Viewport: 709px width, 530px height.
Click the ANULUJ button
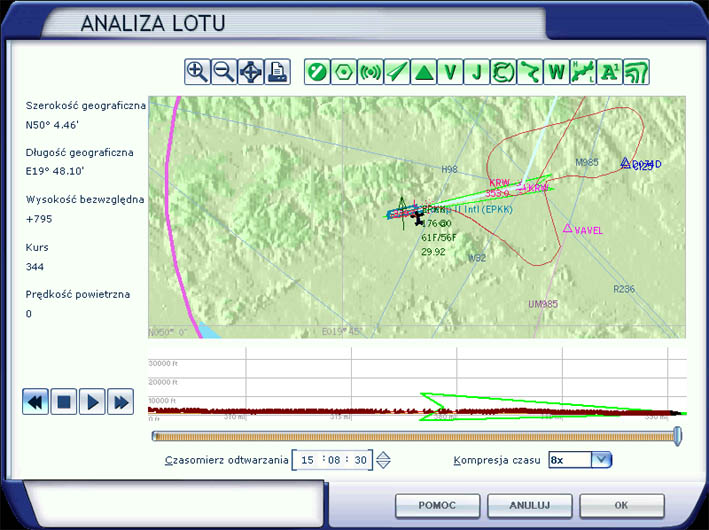pyautogui.click(x=529, y=505)
